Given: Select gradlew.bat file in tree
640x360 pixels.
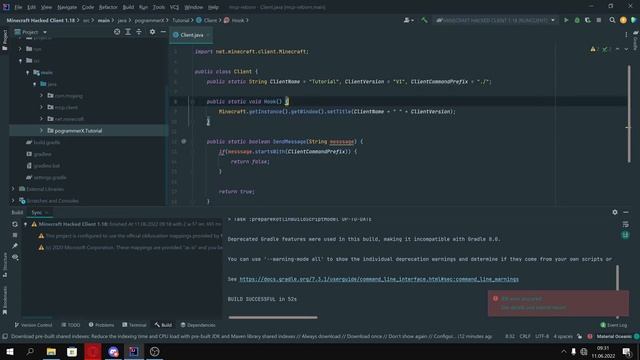Looking at the screenshot, I should [x=43, y=166].
